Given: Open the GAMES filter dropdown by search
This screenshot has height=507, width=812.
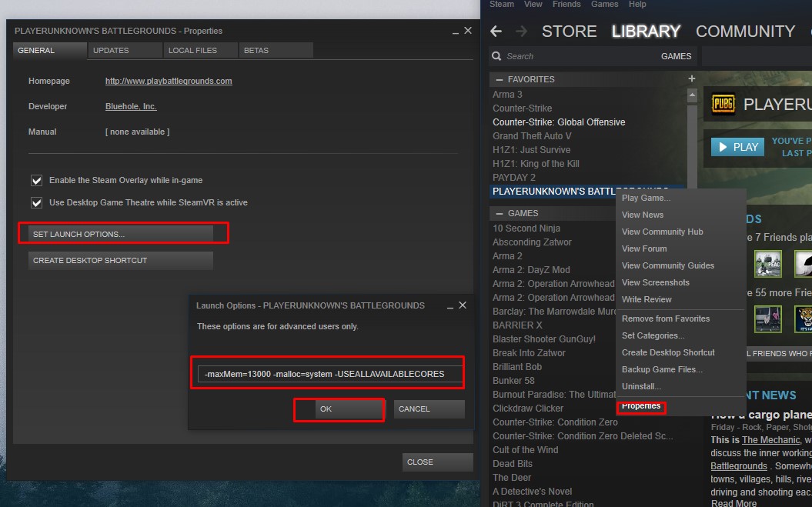Looking at the screenshot, I should 676,56.
